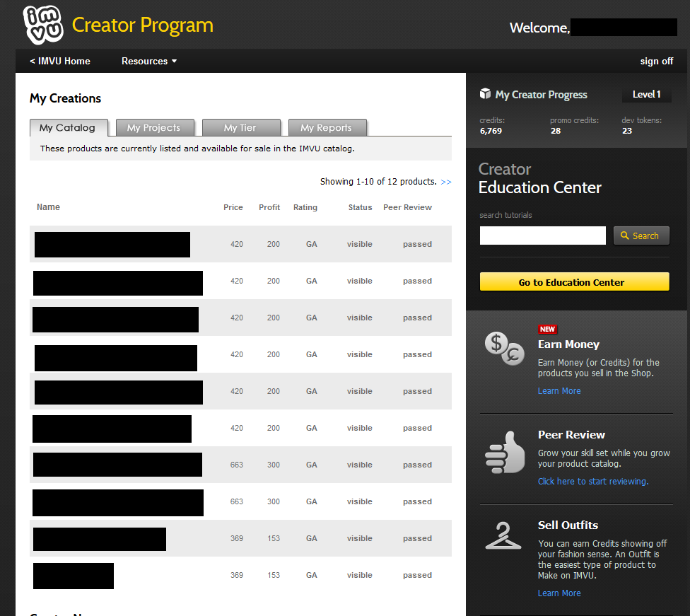
Task: Click the Peer Review heading in sidebar
Action: 571,434
